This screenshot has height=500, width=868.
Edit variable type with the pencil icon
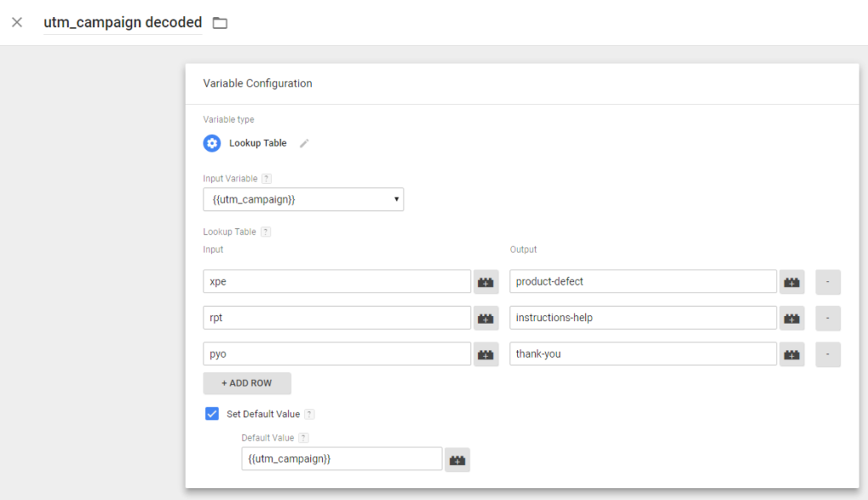304,143
